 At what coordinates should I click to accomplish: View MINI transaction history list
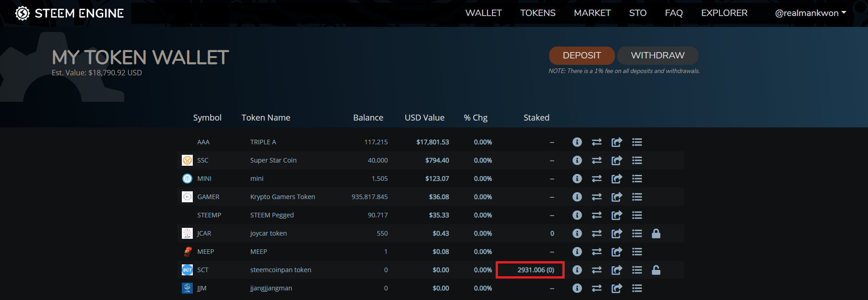pyautogui.click(x=637, y=179)
